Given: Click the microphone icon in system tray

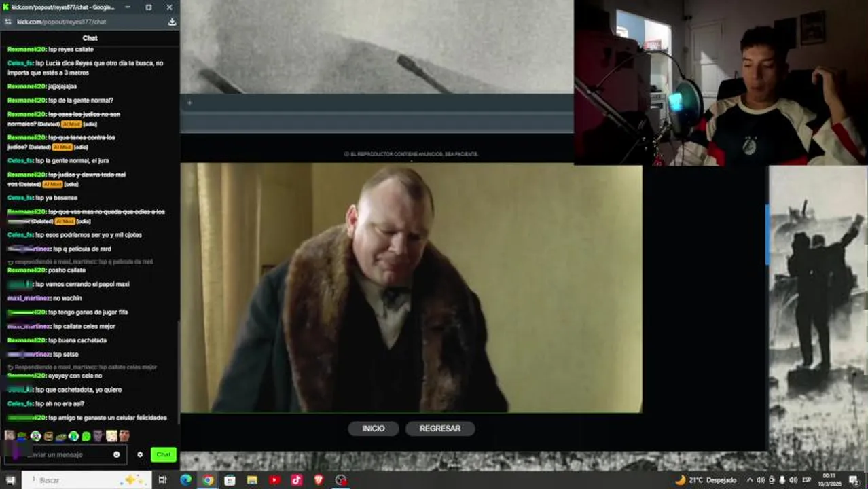Looking at the screenshot, I should point(782,480).
